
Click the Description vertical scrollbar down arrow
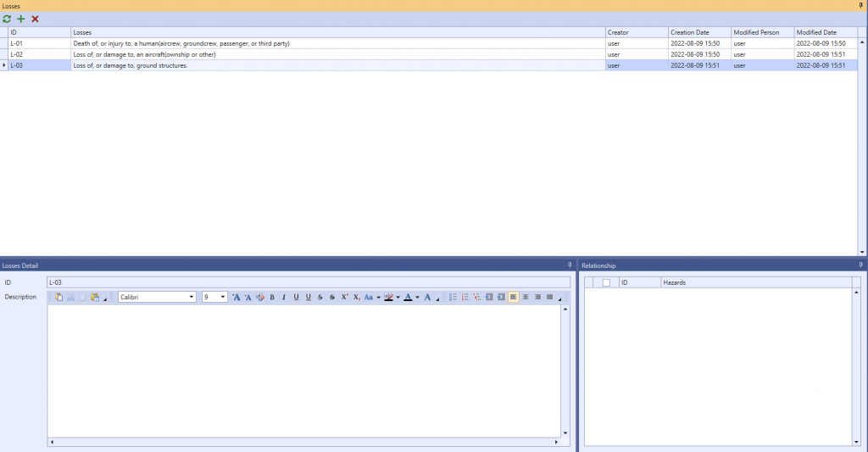(565, 433)
